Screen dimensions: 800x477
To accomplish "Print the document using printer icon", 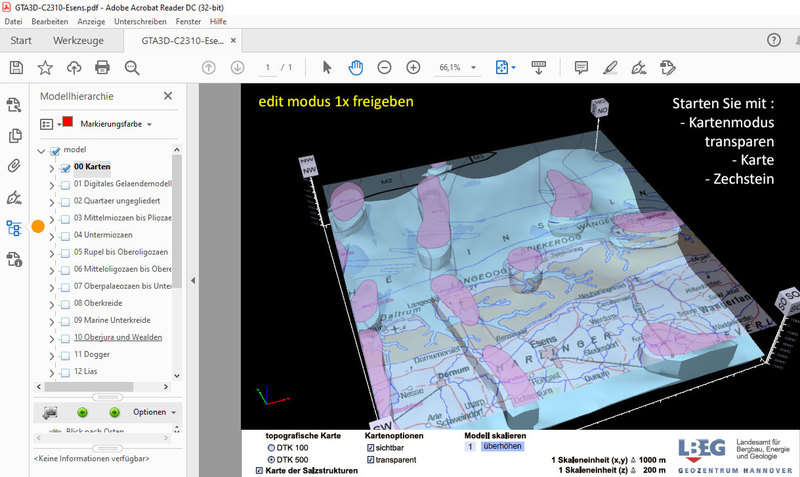I will 102,67.
